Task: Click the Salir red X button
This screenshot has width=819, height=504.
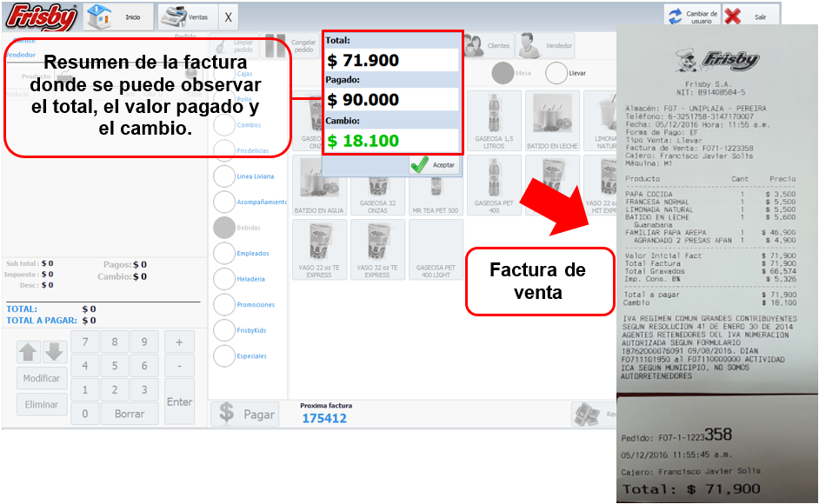Action: [750, 17]
